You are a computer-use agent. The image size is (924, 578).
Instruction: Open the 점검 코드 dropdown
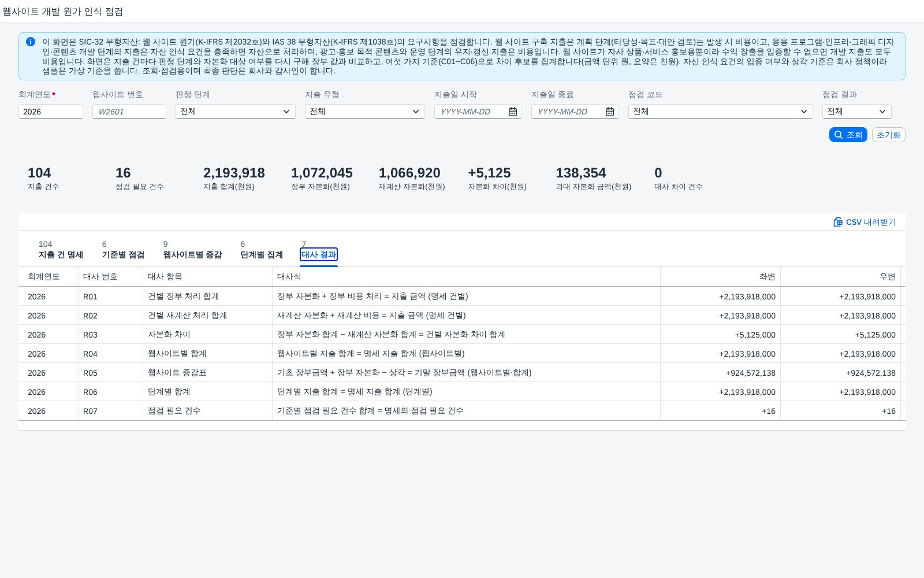(721, 112)
